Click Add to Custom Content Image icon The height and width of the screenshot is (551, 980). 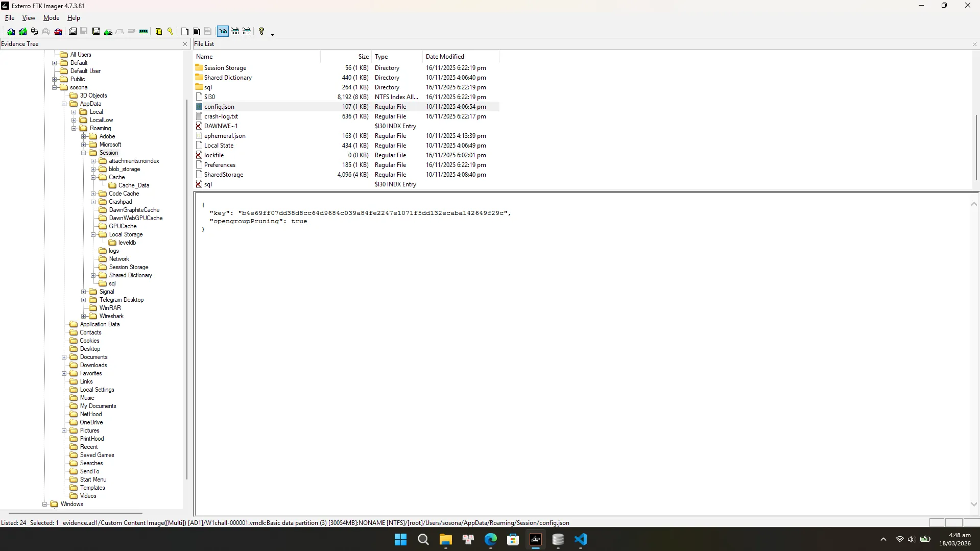pyautogui.click(x=108, y=32)
